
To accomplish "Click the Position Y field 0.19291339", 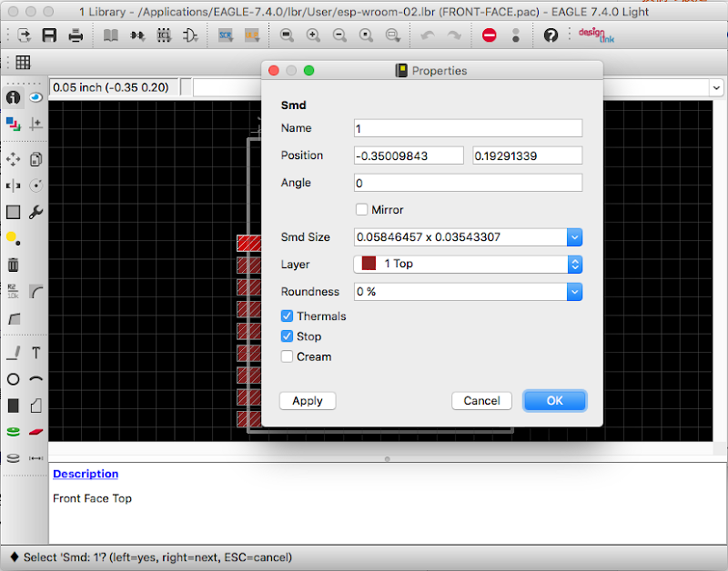I will [528, 155].
